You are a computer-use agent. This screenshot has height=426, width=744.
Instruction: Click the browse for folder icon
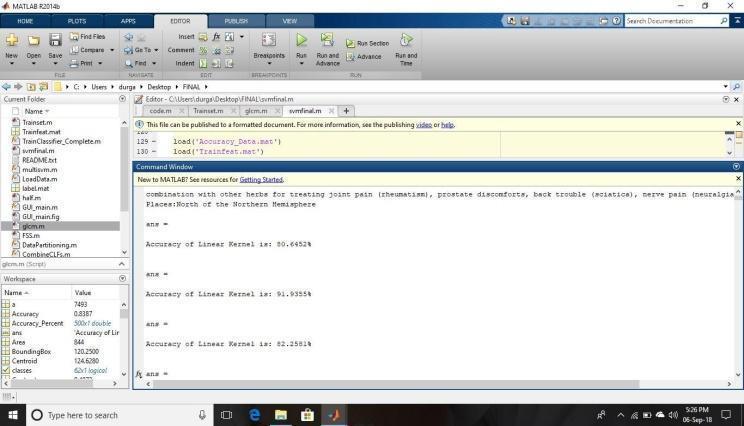(44, 87)
